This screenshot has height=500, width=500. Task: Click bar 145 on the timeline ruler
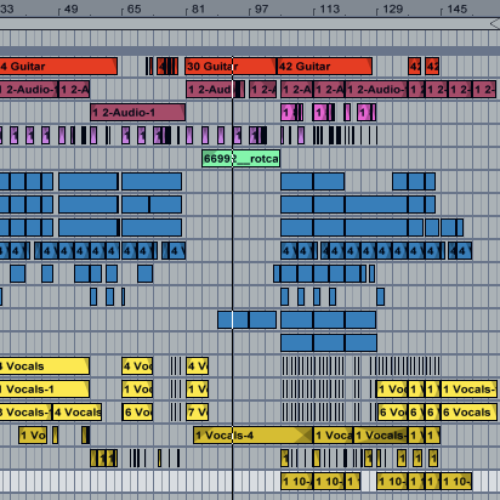click(457, 9)
